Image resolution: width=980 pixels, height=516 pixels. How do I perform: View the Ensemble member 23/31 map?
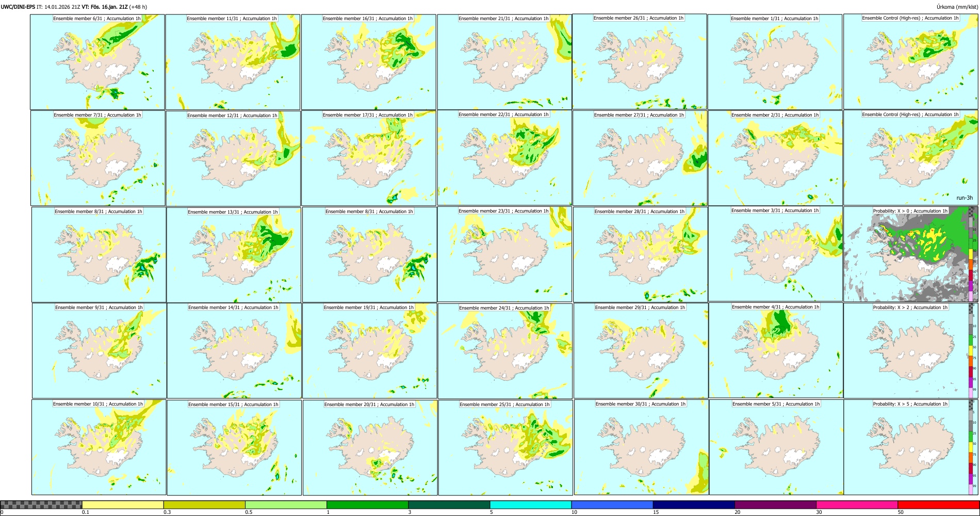(504, 254)
